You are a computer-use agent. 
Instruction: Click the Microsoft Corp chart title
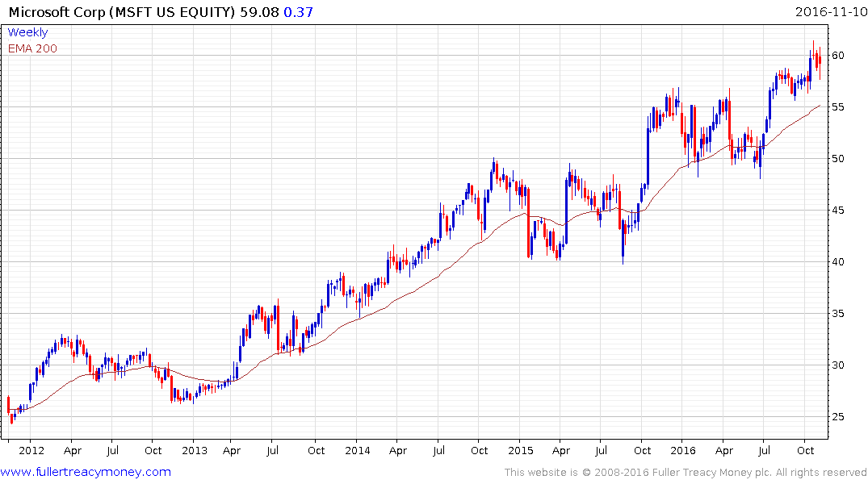(x=122, y=11)
